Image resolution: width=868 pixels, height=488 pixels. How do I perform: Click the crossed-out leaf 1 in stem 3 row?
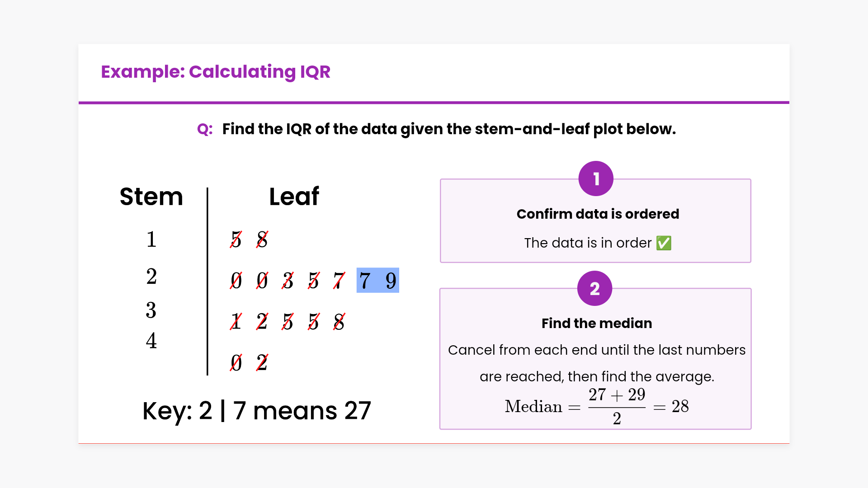[x=236, y=322]
